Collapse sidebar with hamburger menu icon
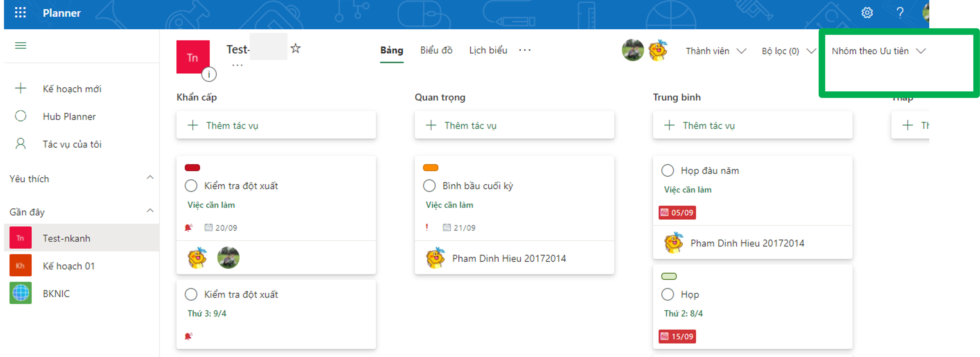The height and width of the screenshot is (357, 980). [x=21, y=46]
